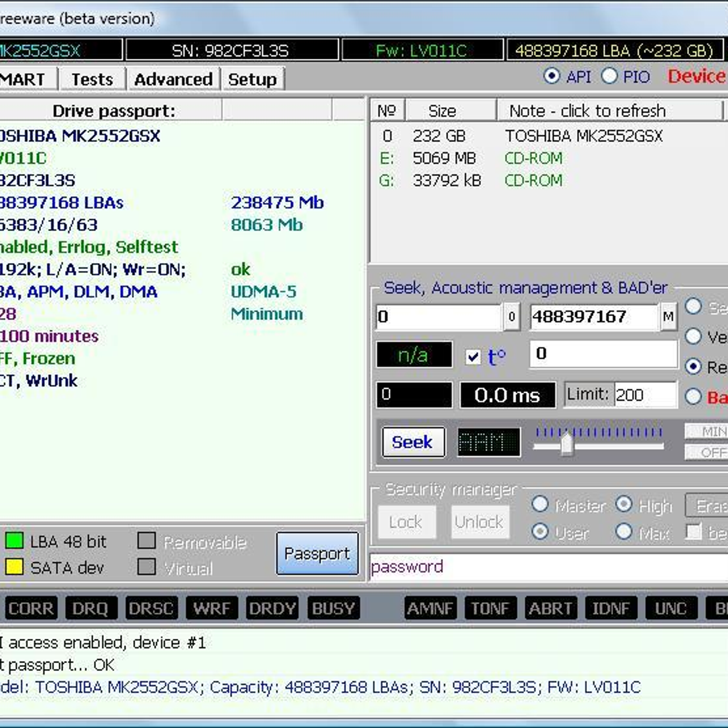Click the UNC error indicator
The height and width of the screenshot is (728, 728).
click(x=671, y=608)
